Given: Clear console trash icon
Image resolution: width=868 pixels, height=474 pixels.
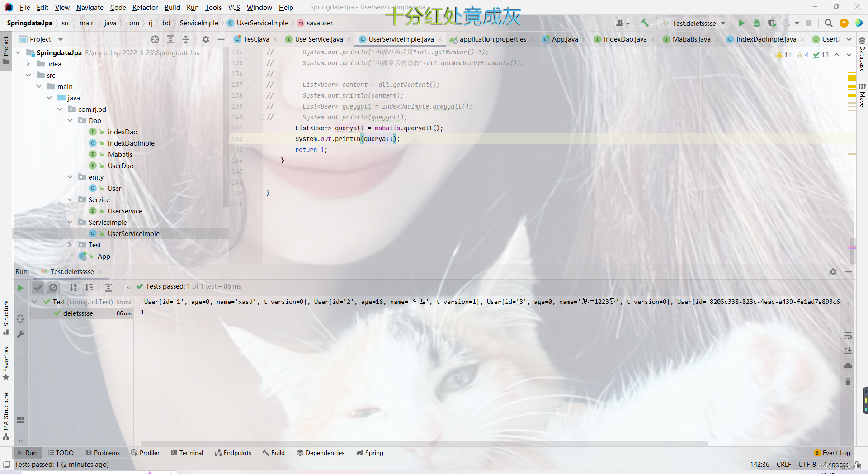Looking at the screenshot, I should click(848, 382).
